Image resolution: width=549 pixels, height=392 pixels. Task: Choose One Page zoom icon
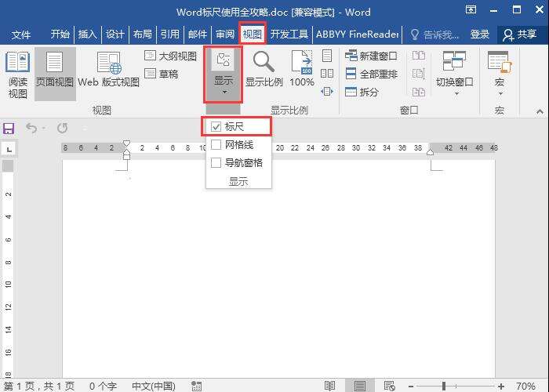pos(327,56)
